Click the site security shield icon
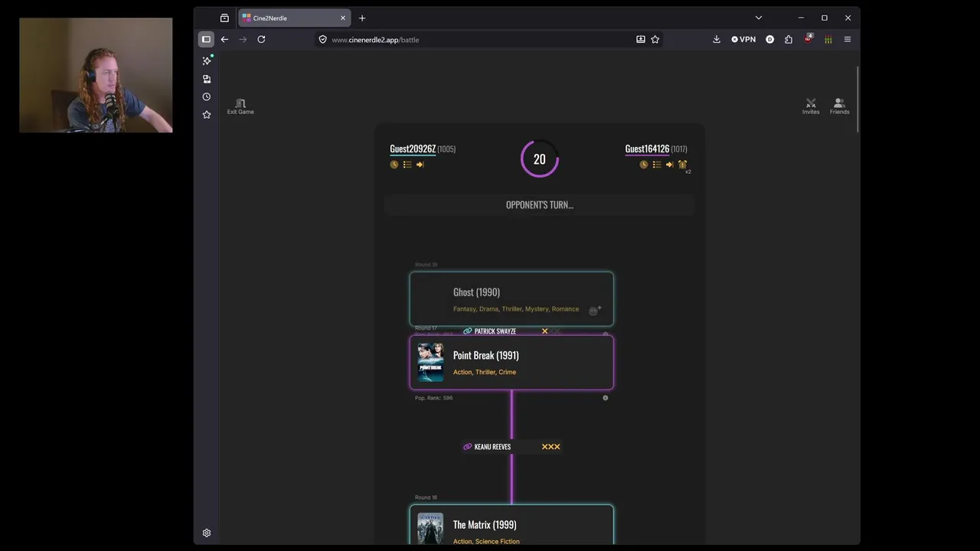The image size is (980, 551). tap(323, 39)
